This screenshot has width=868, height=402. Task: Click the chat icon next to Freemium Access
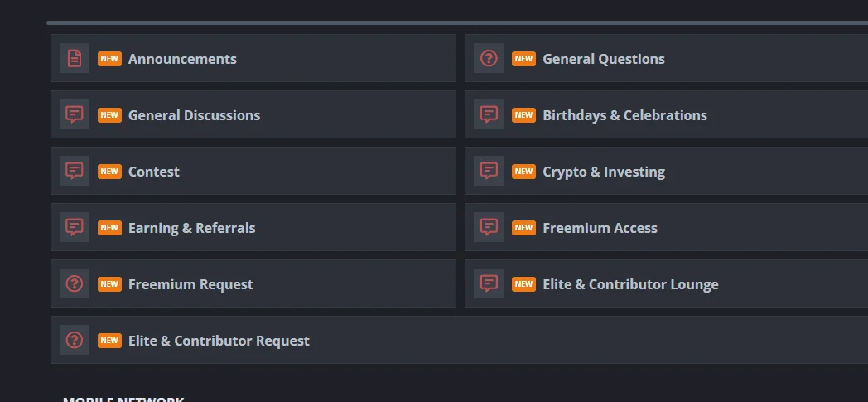point(489,227)
